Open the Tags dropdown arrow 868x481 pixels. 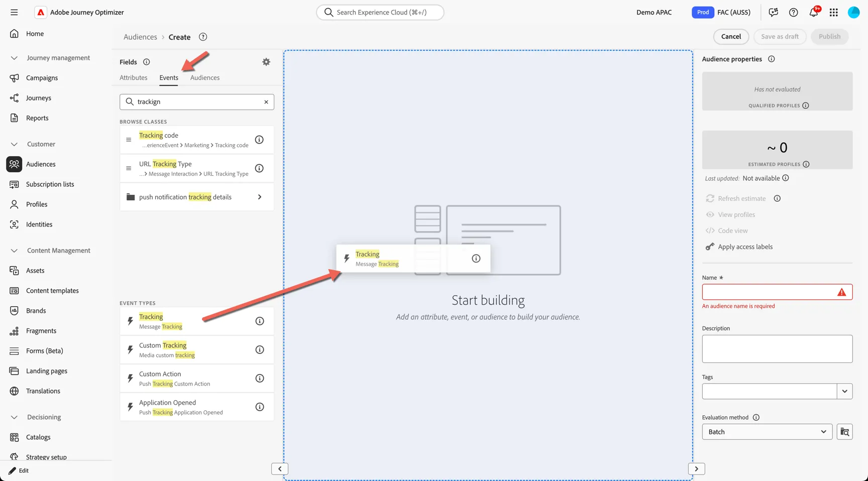[x=845, y=391]
